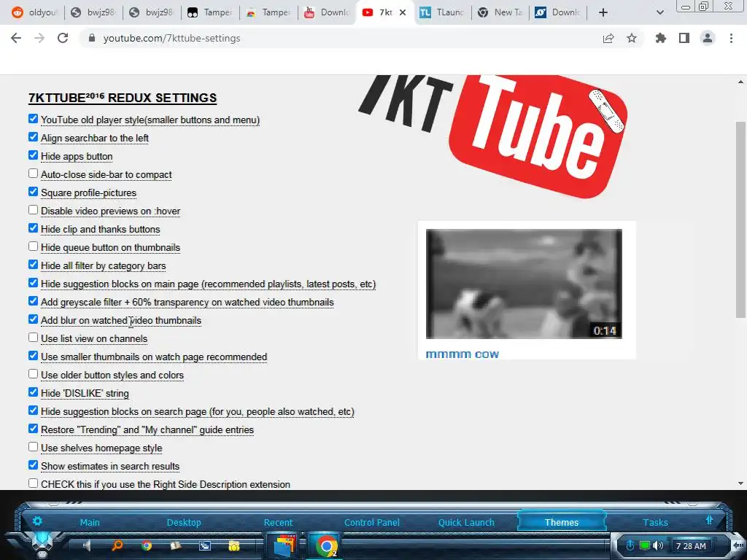
Task: Open the Chrome extensions puzzle icon
Action: (x=661, y=38)
